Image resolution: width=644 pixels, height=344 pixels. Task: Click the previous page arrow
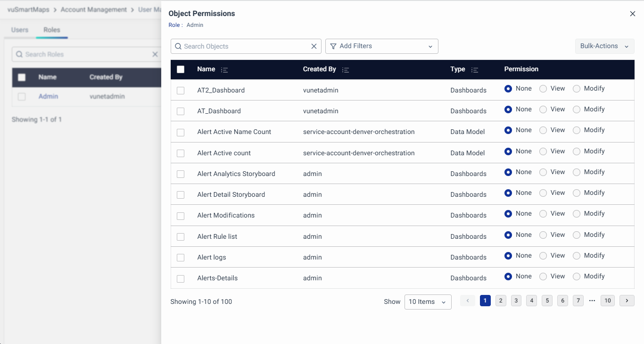coord(468,301)
